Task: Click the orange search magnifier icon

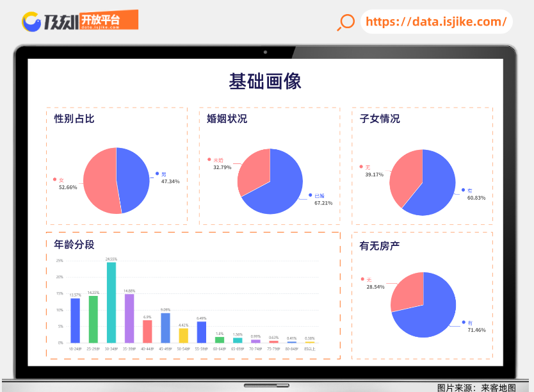Action: point(346,22)
